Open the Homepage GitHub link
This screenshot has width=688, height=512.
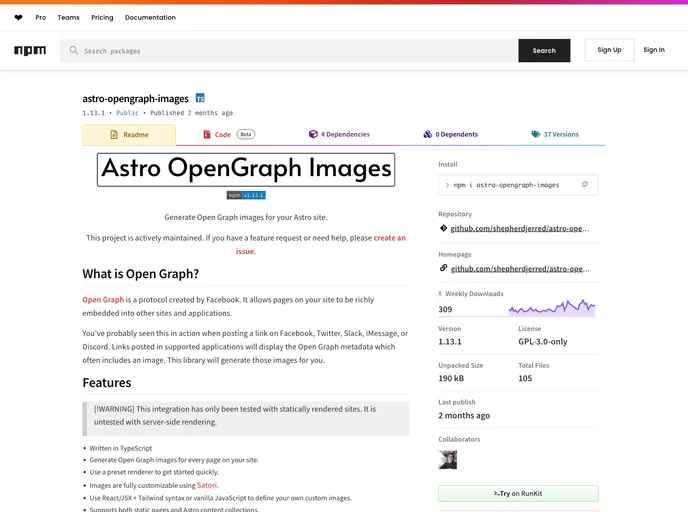pos(520,269)
